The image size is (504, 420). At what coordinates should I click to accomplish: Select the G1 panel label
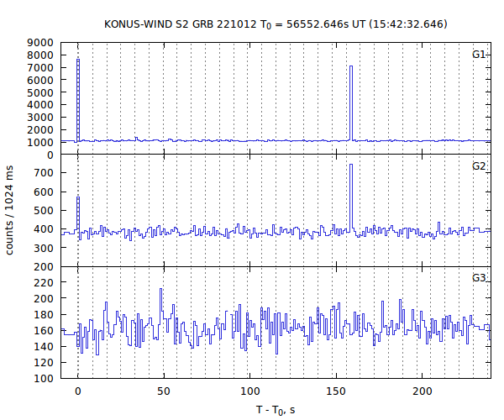479,55
